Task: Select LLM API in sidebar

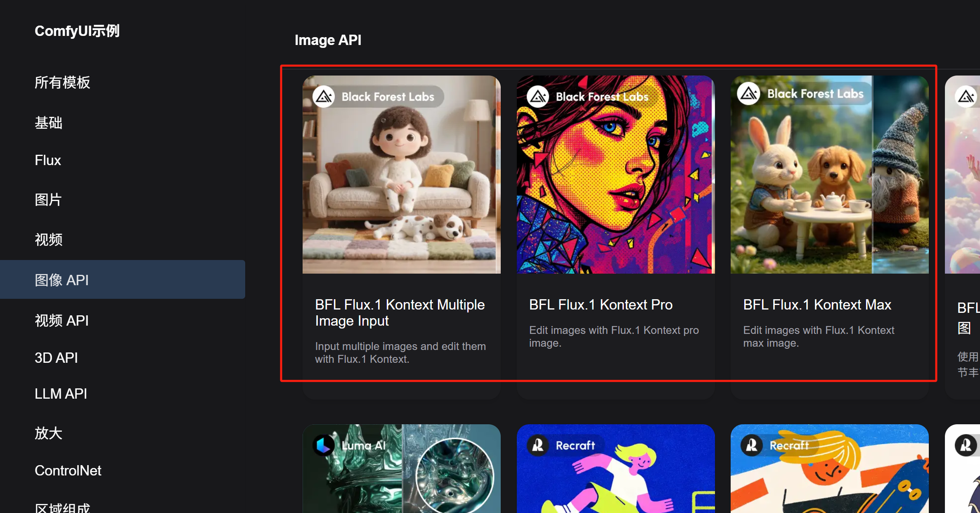Action: (61, 394)
